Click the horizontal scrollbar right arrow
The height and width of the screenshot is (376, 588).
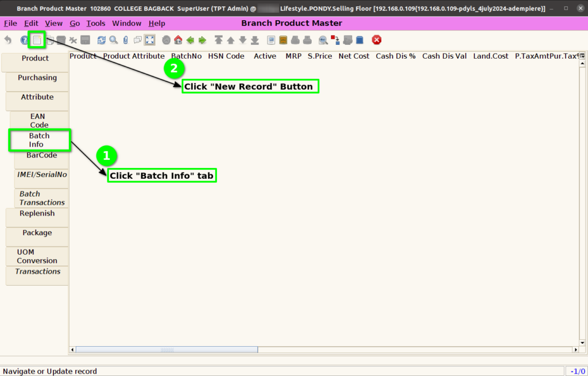coord(575,350)
